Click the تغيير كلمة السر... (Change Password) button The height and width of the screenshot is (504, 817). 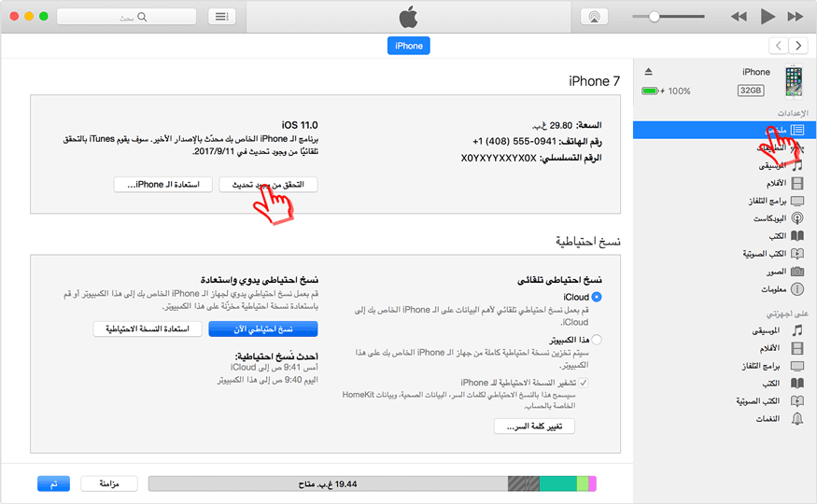pos(534,427)
